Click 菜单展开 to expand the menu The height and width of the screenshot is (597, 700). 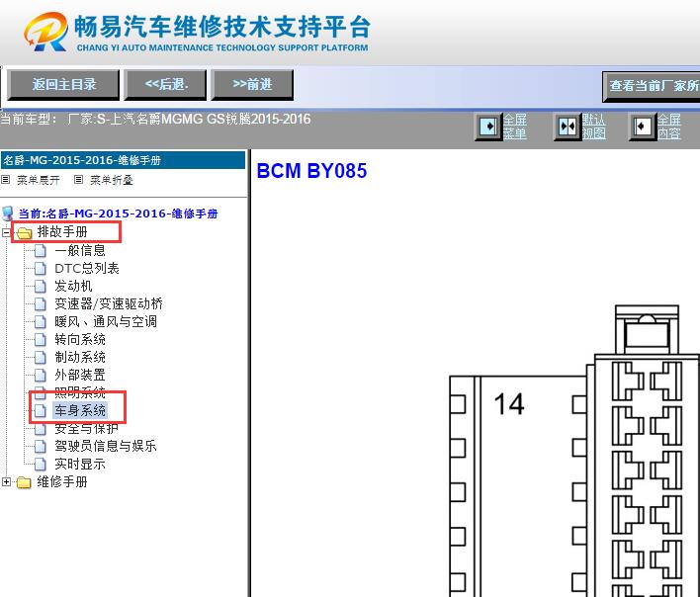coord(38,180)
